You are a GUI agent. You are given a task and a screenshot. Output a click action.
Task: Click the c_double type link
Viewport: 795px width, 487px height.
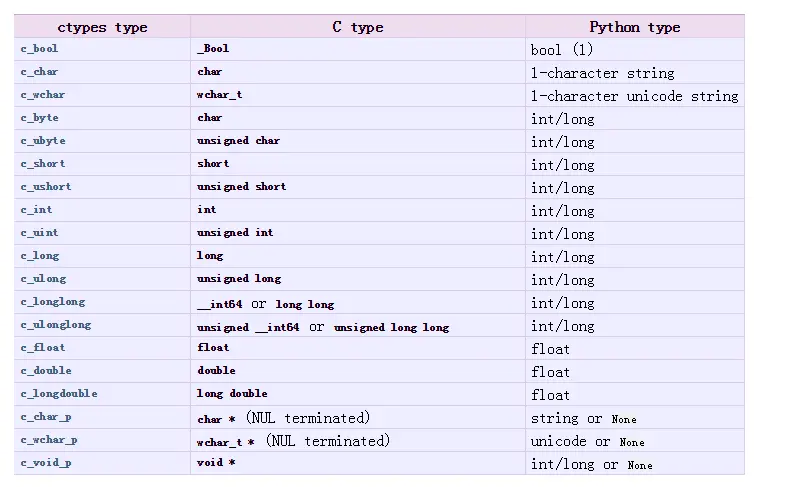45,371
